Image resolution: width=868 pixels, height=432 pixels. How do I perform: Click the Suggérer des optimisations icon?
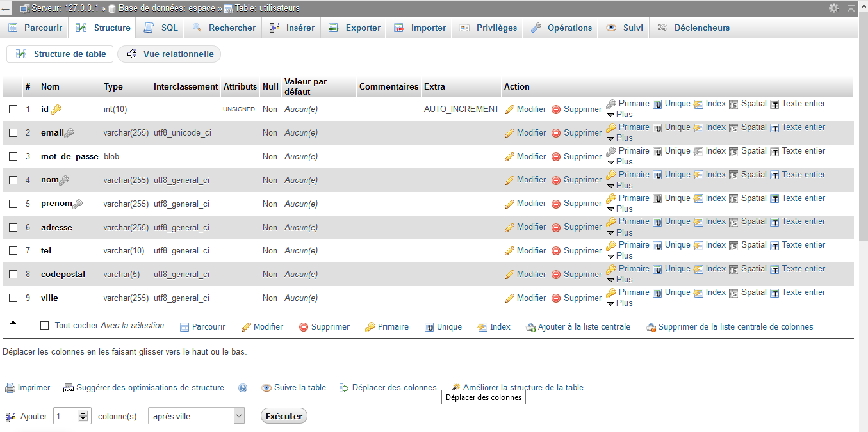tap(69, 388)
